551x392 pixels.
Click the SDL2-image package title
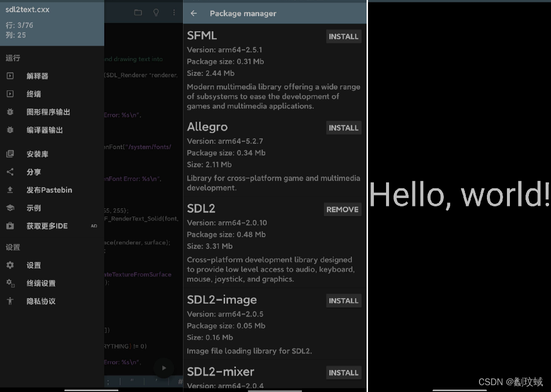[x=222, y=300]
